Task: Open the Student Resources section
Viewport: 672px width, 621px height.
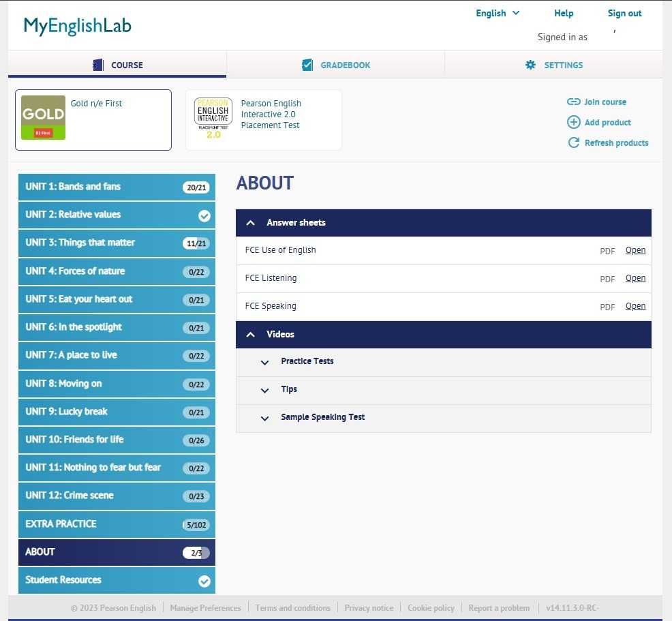Action: click(x=117, y=580)
